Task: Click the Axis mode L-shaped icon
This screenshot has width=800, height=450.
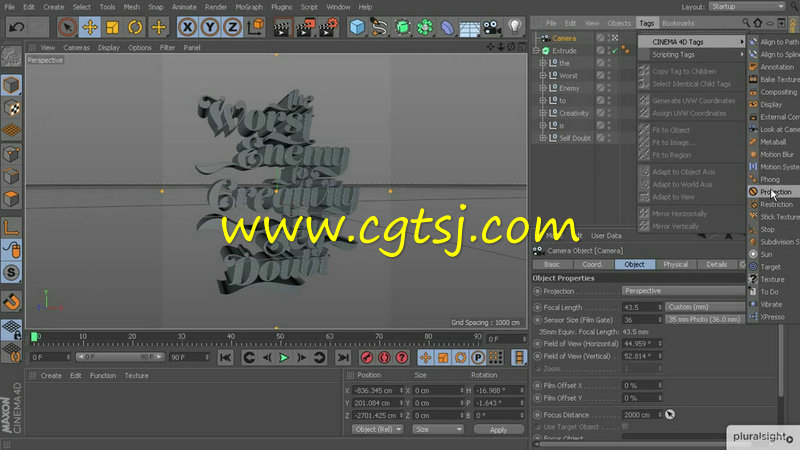Action: 11,227
